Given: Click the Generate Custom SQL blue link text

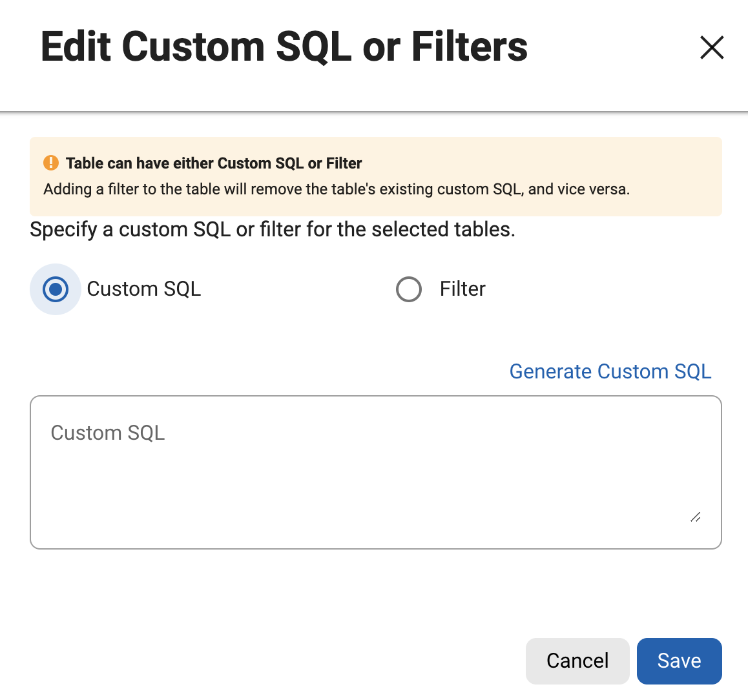Looking at the screenshot, I should 610,371.
